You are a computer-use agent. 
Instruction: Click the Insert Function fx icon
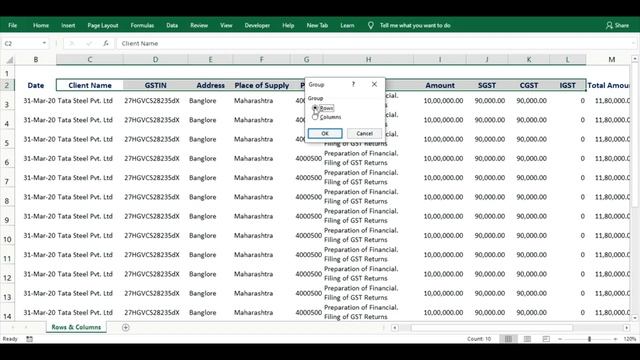[x=106, y=43]
